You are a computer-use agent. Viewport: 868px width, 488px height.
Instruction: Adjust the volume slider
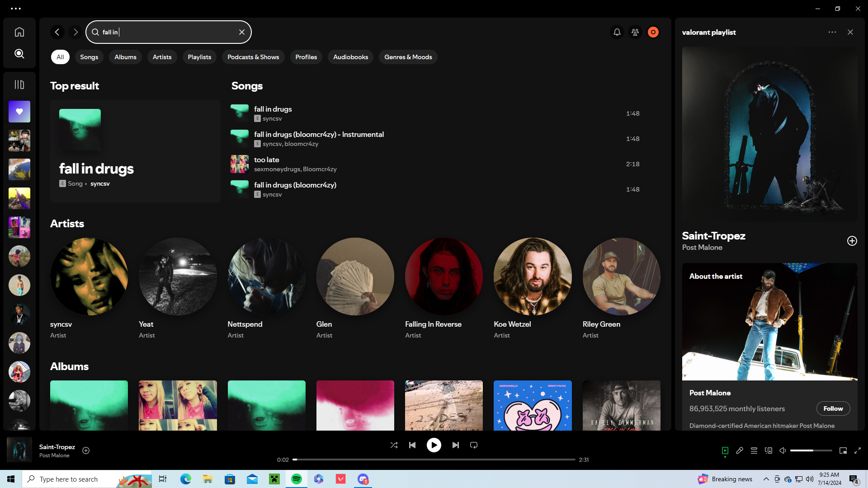click(x=811, y=450)
